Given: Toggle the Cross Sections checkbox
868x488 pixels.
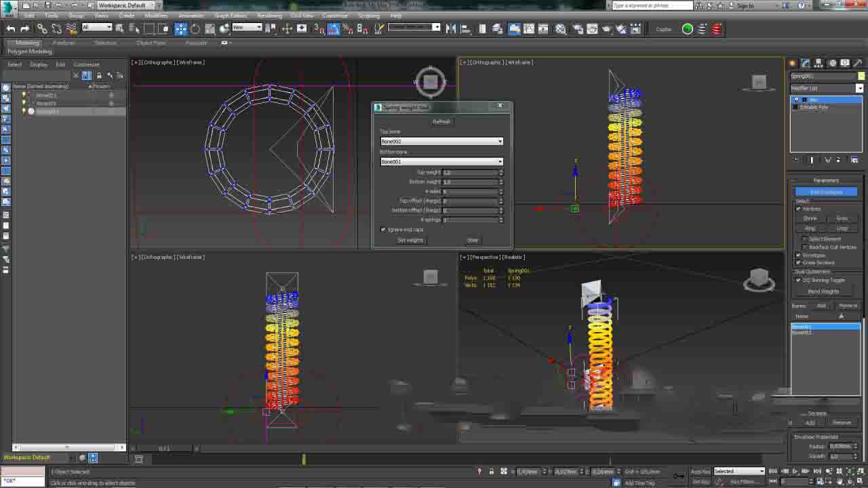Looking at the screenshot, I should [799, 262].
